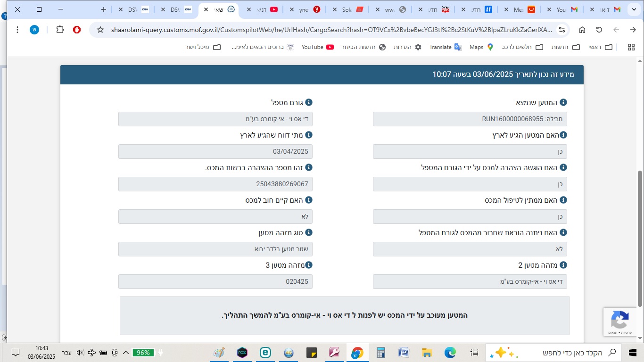Image resolution: width=644 pixels, height=362 pixels.
Task: Open the browser extensions puzzle icon
Action: point(60,30)
